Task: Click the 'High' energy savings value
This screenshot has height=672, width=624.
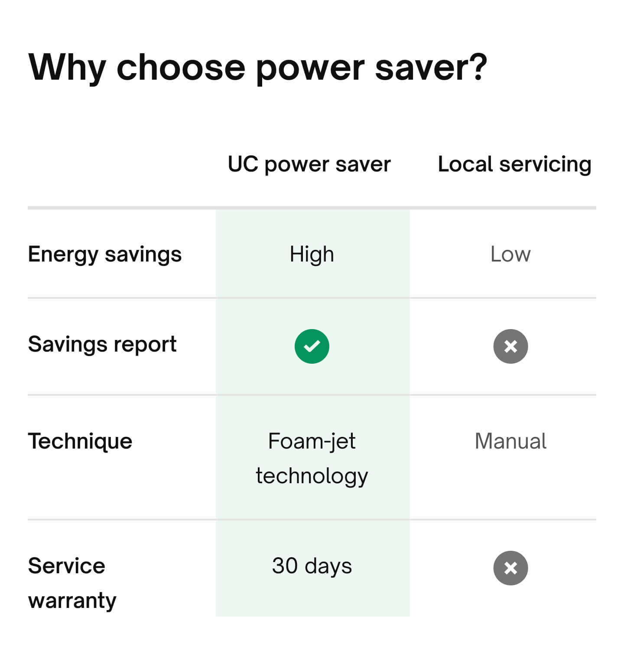Action: click(312, 254)
